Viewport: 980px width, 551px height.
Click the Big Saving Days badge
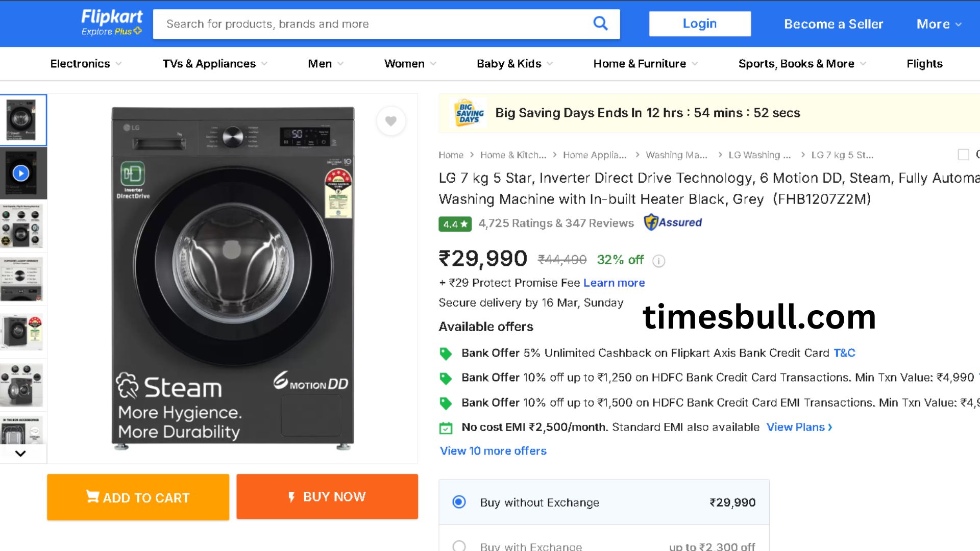(469, 113)
